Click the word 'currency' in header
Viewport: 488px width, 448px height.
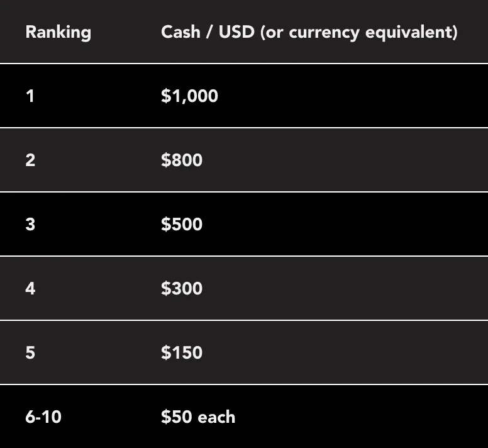319,33
